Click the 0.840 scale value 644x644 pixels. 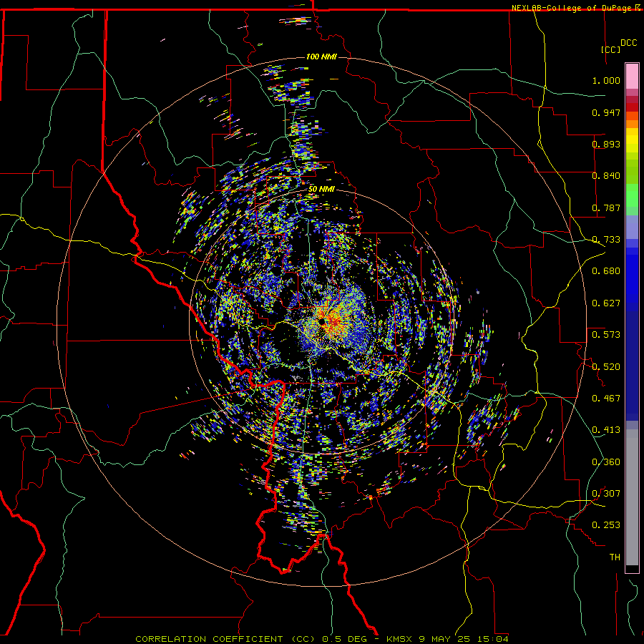[x=606, y=176]
